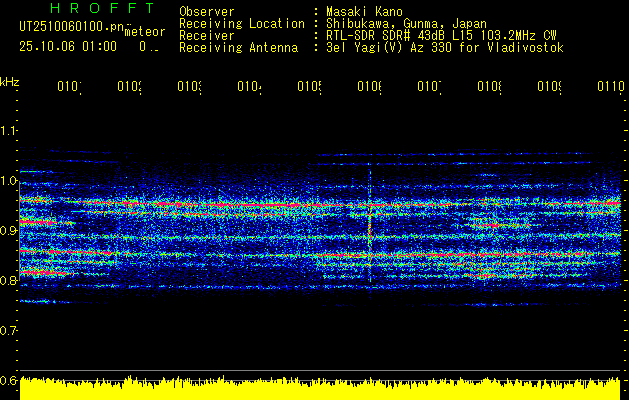Click the 0.6 frequency axis label
629x400 pixels.
(x=9, y=380)
